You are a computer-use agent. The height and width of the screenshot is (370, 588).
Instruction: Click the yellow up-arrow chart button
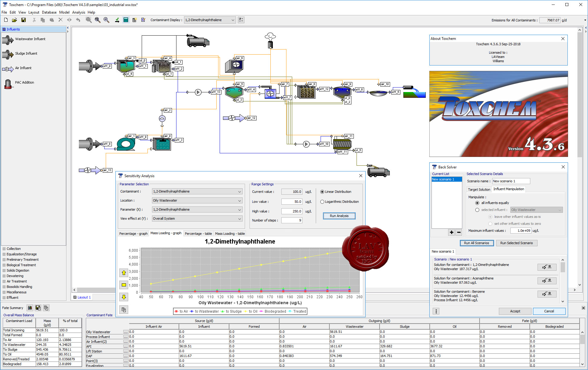tap(124, 273)
